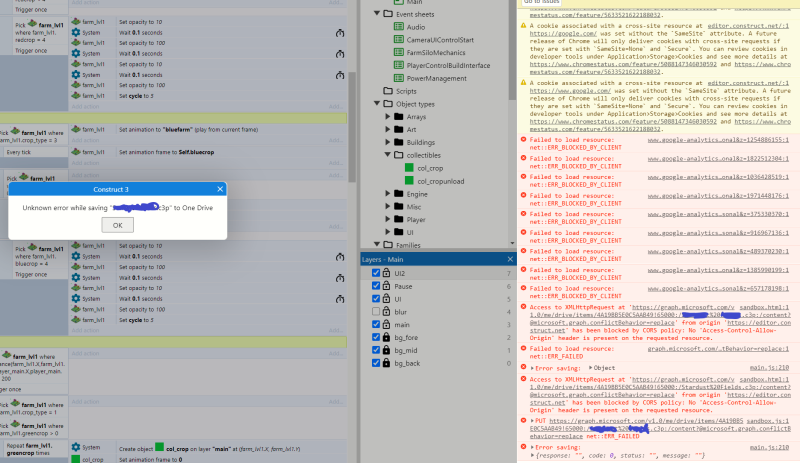
Task: Expand the Art folder
Action: click(388, 129)
